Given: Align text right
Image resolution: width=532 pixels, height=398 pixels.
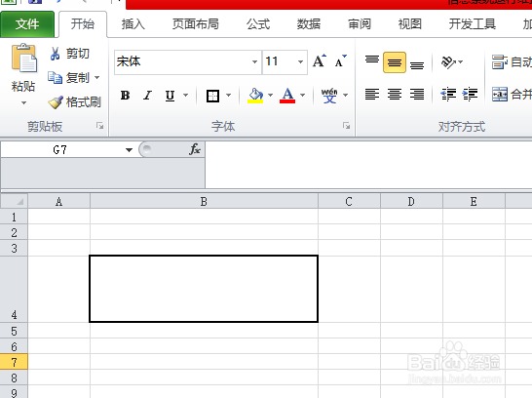Looking at the screenshot, I should coord(417,94).
